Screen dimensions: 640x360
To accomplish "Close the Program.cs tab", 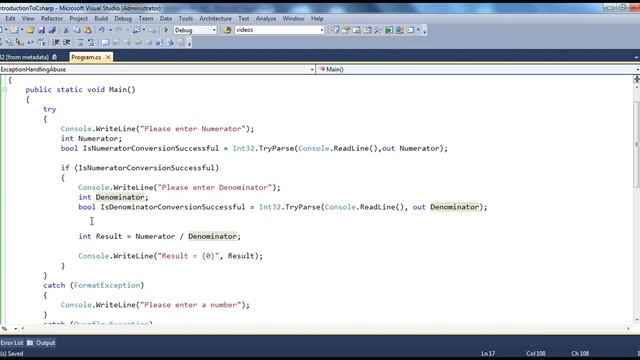I will click(x=108, y=58).
